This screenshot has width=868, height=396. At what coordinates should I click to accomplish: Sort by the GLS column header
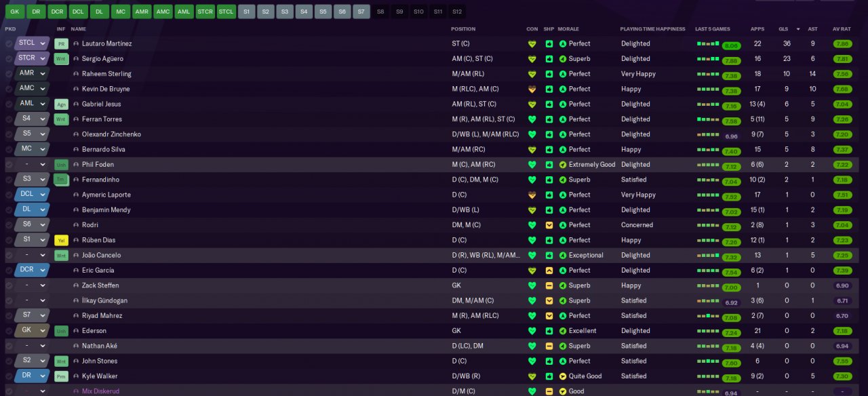pos(783,29)
